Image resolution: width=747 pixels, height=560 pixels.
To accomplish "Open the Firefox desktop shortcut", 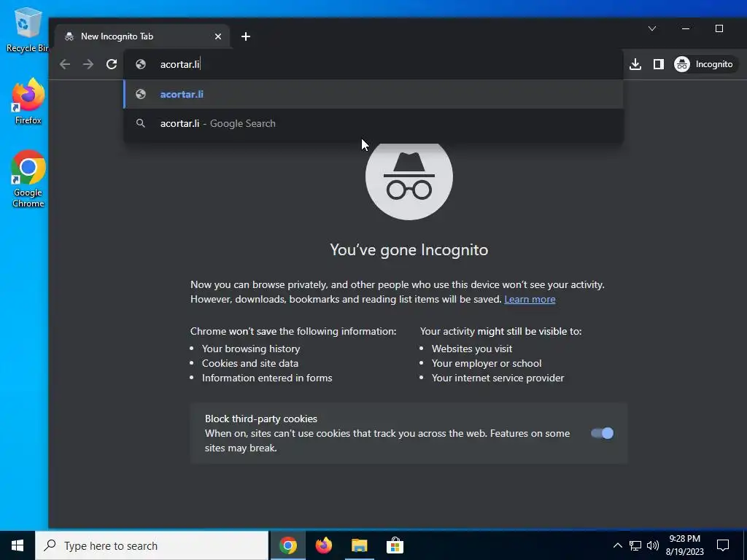I will pyautogui.click(x=28, y=101).
